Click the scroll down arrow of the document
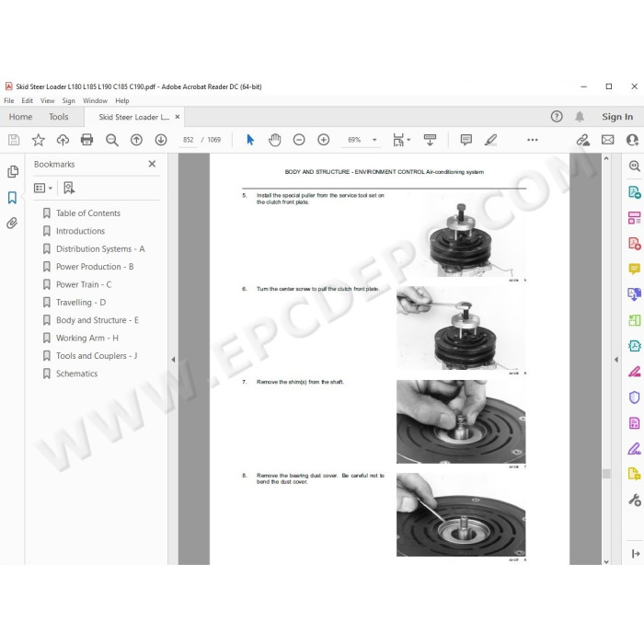Image resolution: width=644 pixels, height=644 pixels. [x=606, y=561]
